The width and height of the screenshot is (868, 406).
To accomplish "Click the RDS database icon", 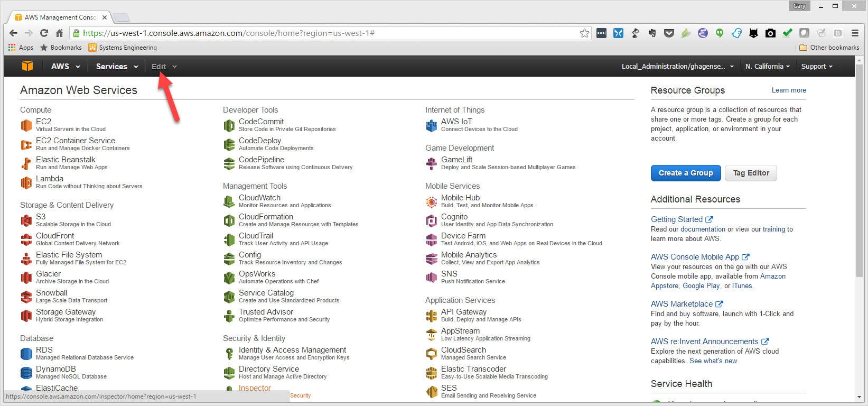I will [26, 354].
